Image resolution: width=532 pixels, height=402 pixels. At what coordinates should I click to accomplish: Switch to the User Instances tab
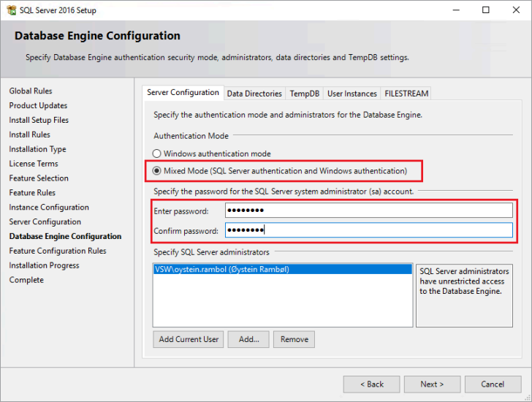point(351,94)
